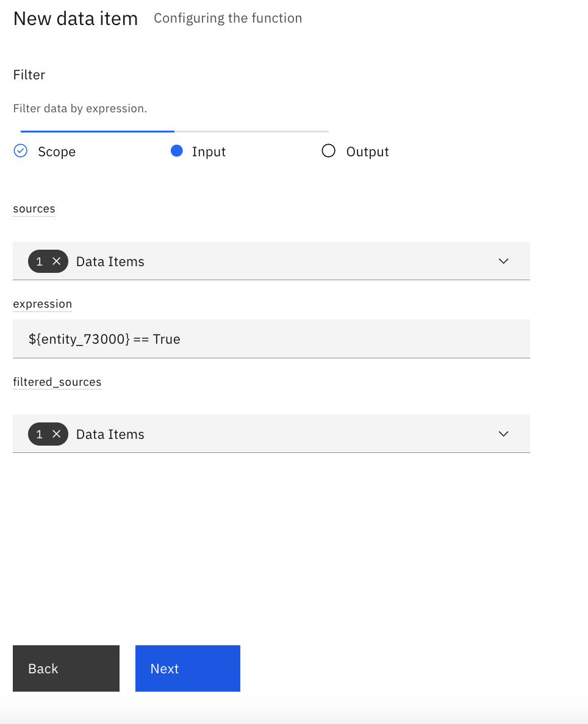Click the sources label tooltip

pyautogui.click(x=34, y=209)
